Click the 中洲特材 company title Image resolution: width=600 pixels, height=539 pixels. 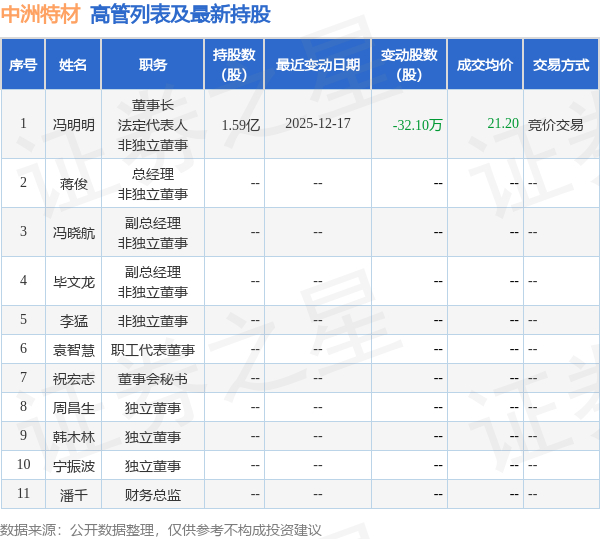[41, 15]
